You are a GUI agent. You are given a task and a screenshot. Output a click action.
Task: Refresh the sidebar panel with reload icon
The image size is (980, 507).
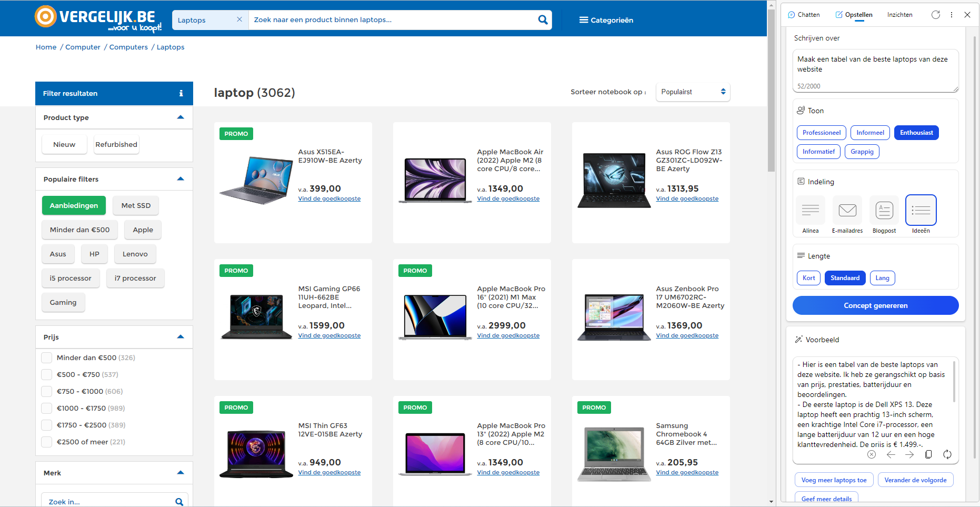[x=935, y=15]
